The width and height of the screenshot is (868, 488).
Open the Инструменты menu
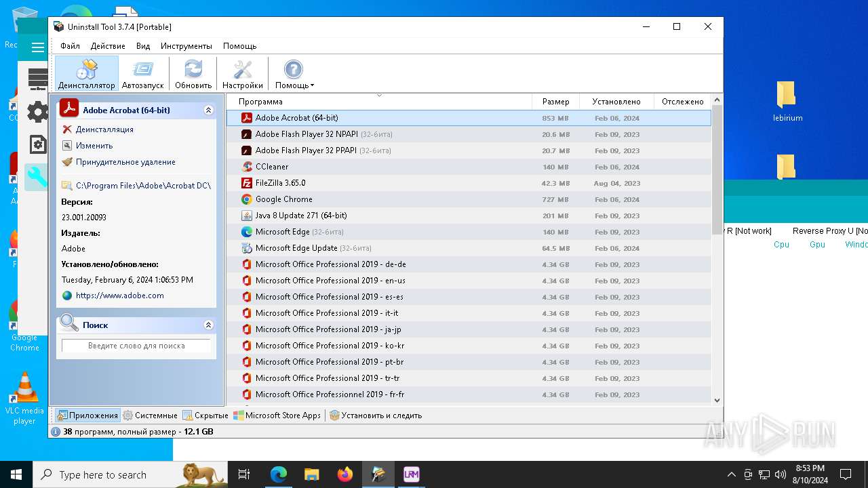tap(186, 46)
